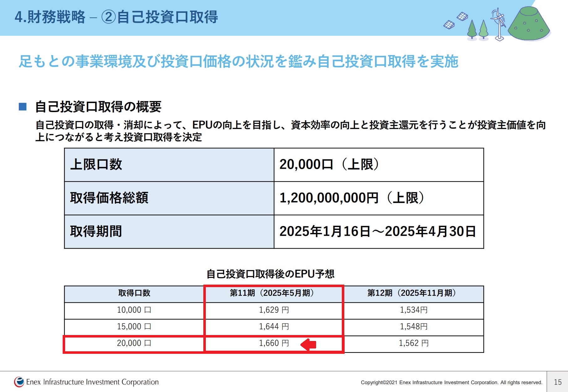
Task: Click the cell 10,000 口
Action: [134, 310]
